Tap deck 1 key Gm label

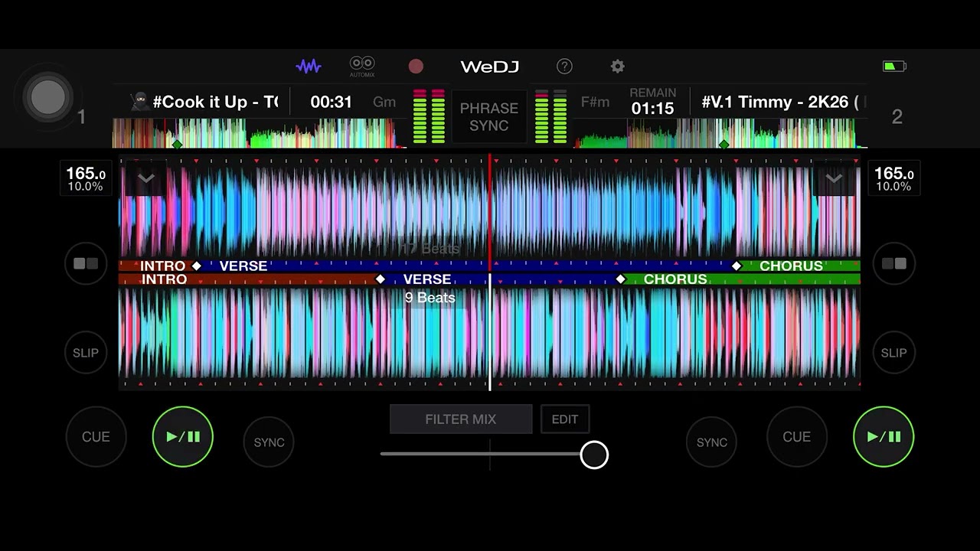[x=384, y=102]
